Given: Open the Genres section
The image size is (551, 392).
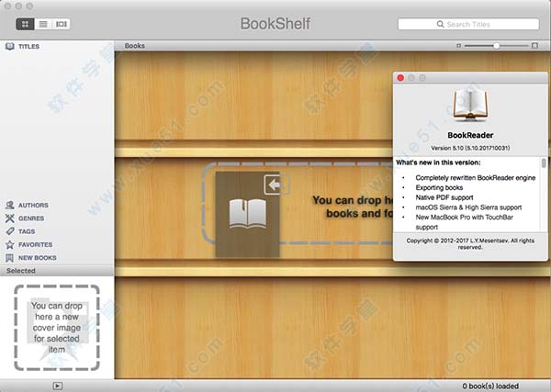Looking at the screenshot, I should pyautogui.click(x=31, y=218).
